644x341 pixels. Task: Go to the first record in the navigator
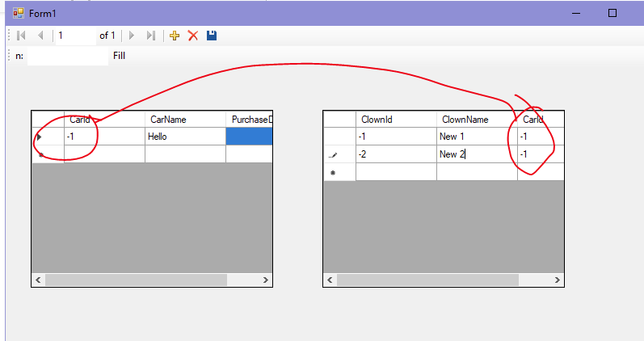pyautogui.click(x=21, y=36)
